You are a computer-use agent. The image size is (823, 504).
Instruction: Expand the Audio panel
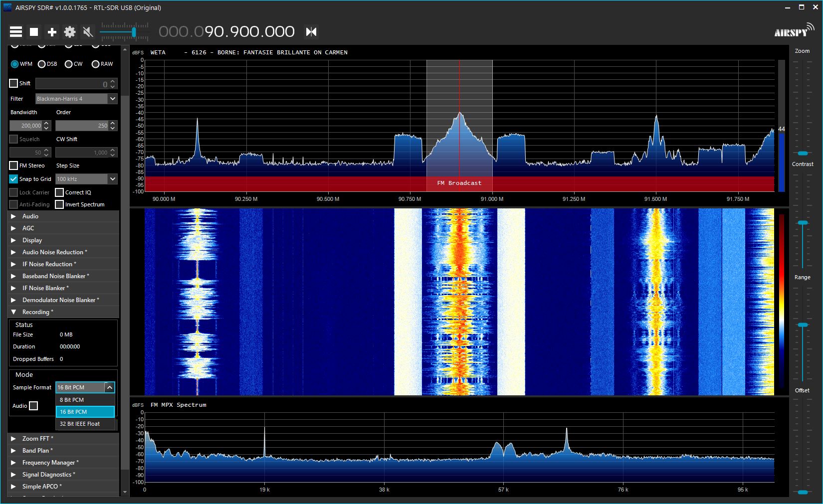click(63, 216)
